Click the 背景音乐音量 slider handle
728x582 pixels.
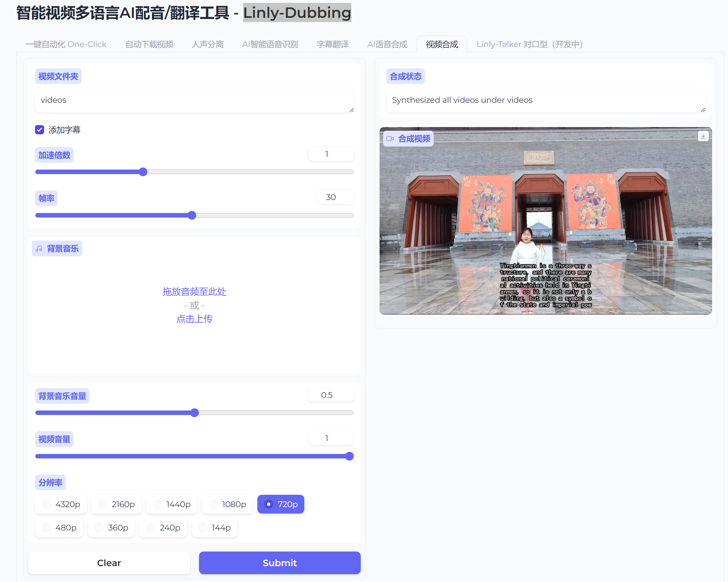tap(194, 412)
